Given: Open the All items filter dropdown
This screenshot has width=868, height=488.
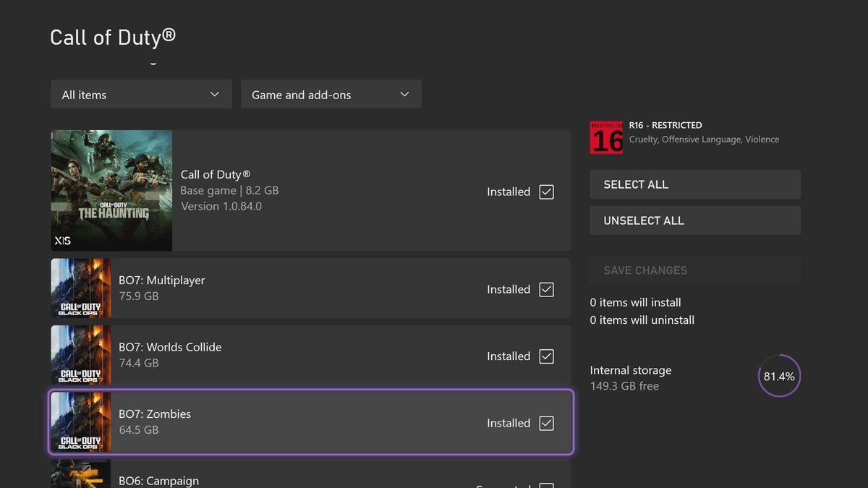Looking at the screenshot, I should 141,95.
